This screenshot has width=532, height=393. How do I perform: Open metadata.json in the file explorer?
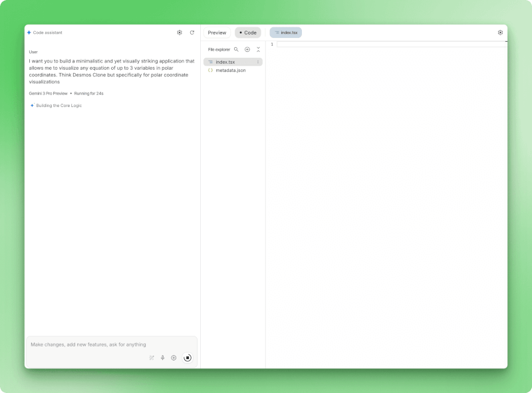[x=230, y=70]
